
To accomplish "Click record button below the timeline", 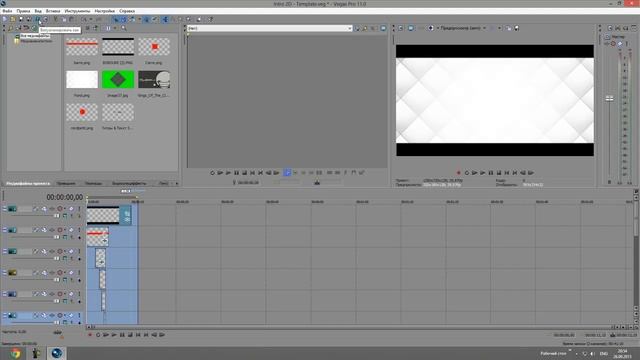I will pyautogui.click(x=90, y=335).
